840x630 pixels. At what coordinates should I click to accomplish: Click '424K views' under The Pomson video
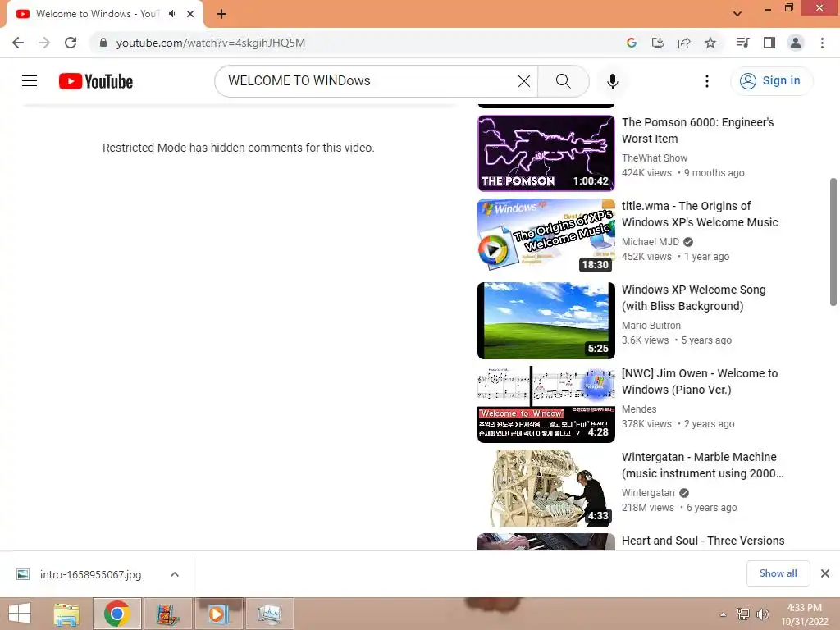coord(646,173)
